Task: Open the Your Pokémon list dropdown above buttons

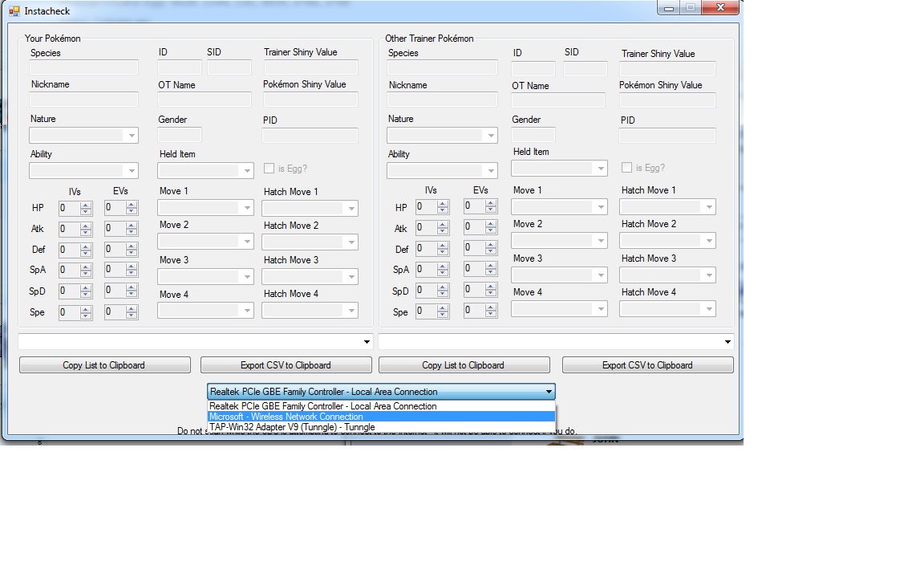Action: pos(195,342)
